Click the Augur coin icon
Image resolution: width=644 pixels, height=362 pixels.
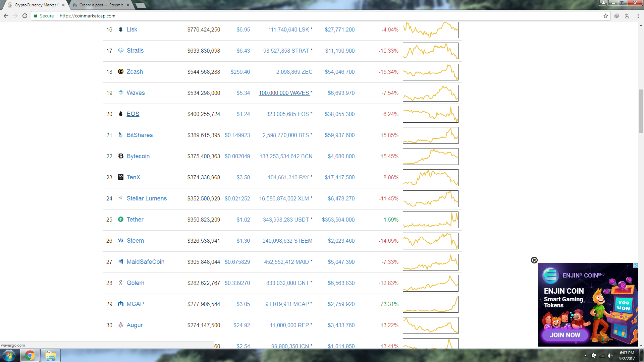point(121,325)
